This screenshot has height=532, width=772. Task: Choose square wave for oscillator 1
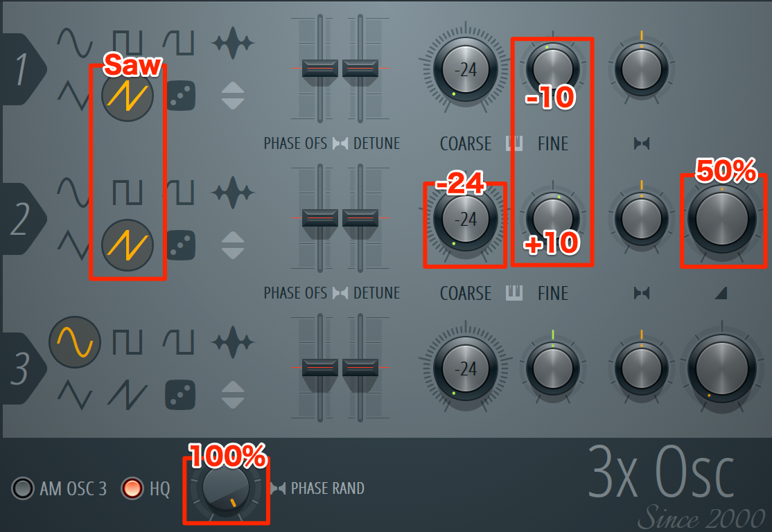pos(128,43)
